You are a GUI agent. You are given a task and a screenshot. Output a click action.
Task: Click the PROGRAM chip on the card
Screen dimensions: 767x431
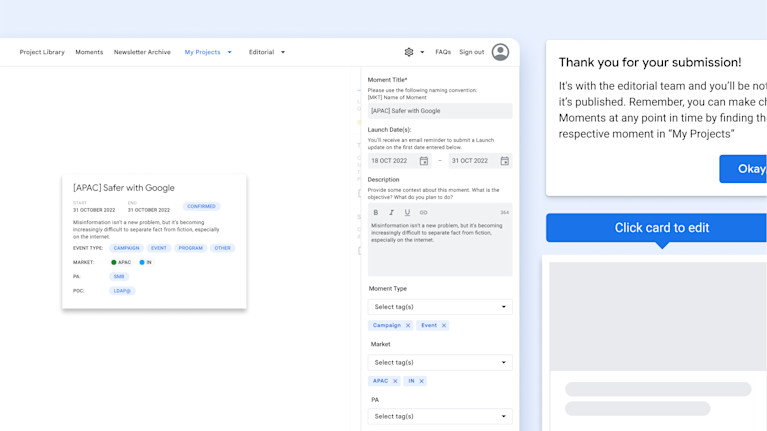pos(190,248)
